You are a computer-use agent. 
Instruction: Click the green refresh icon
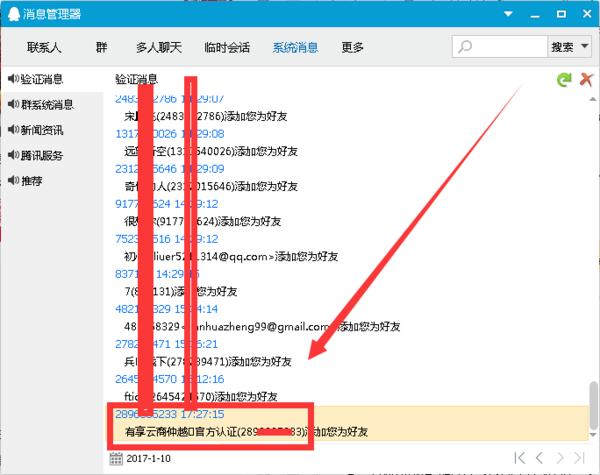564,80
